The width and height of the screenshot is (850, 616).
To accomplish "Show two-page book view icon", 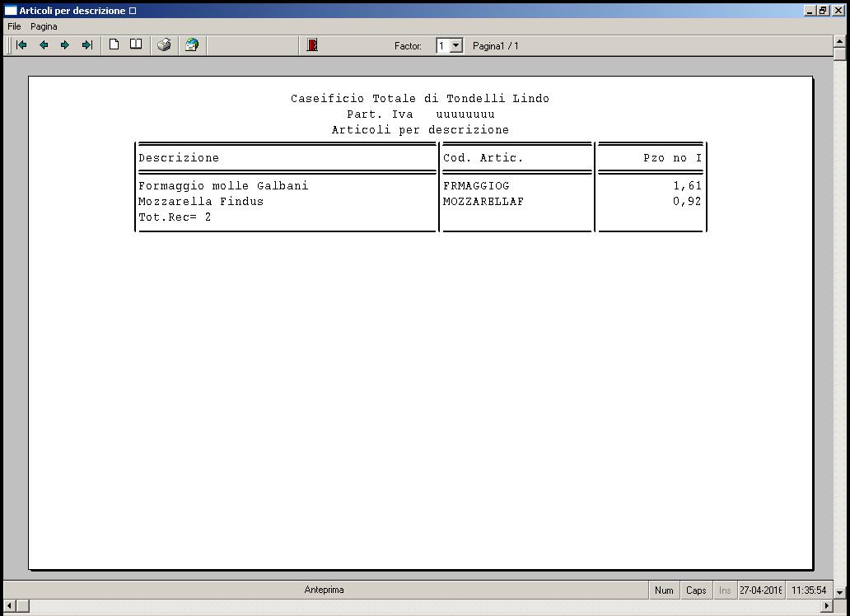I will coord(136,44).
